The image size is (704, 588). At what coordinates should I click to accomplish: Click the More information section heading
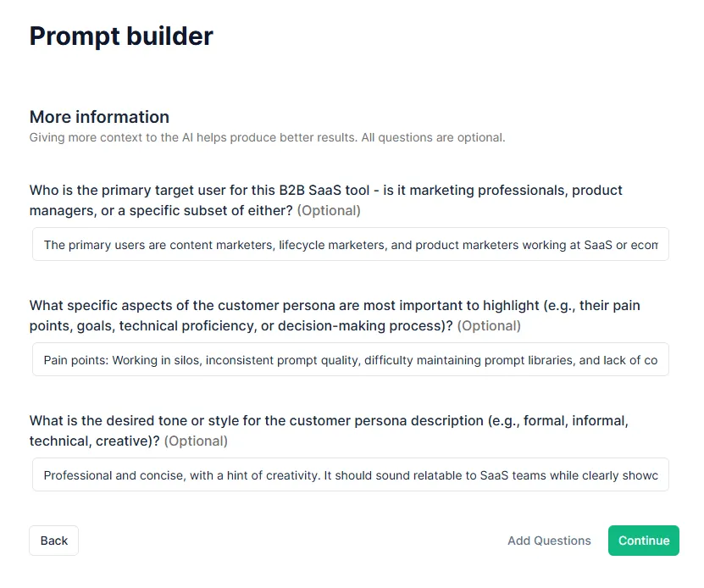(99, 117)
